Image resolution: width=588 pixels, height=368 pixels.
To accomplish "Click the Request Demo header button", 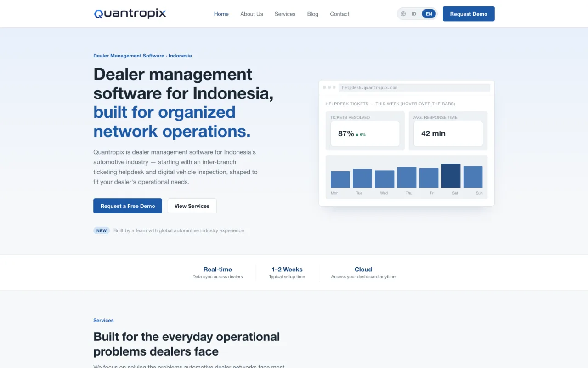I will [469, 14].
